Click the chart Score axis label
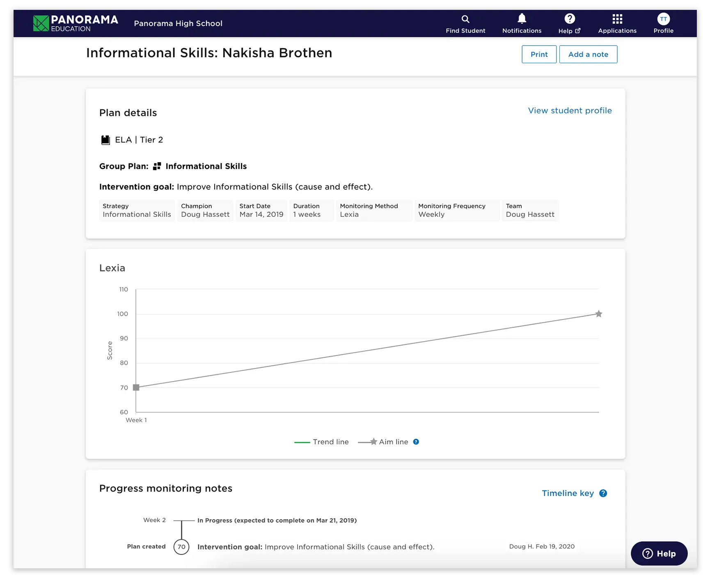 110,350
